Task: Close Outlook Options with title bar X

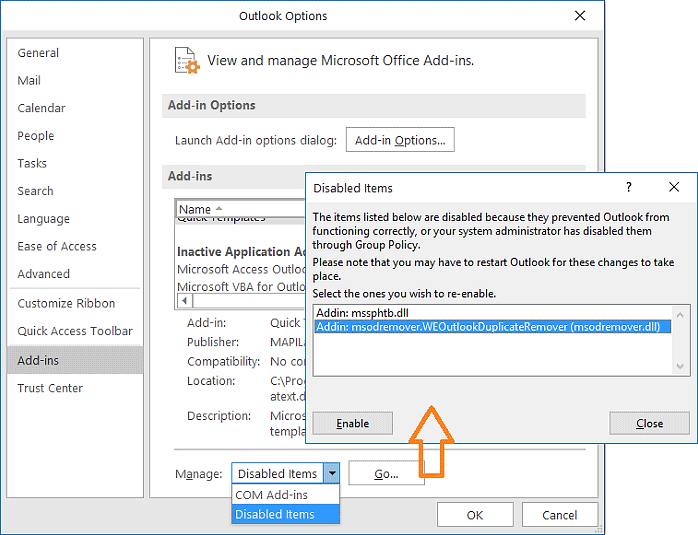Action: click(580, 16)
